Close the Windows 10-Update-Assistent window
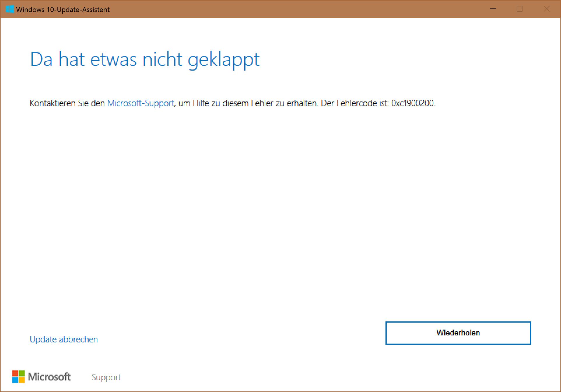This screenshot has height=392, width=561. 546,9
